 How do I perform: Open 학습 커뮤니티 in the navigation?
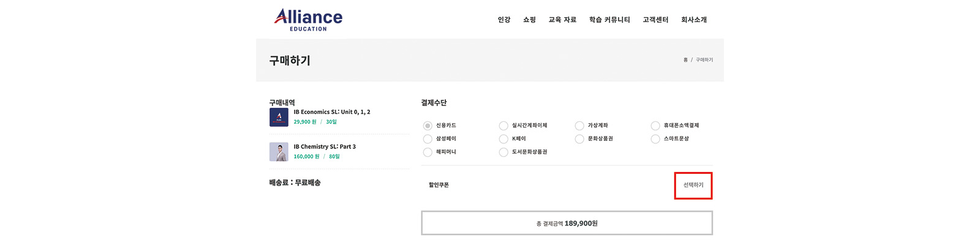pyautogui.click(x=609, y=20)
